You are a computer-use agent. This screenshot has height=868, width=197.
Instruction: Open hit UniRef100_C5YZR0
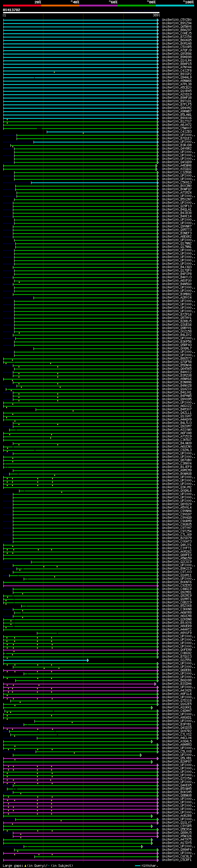[x=177, y=20]
